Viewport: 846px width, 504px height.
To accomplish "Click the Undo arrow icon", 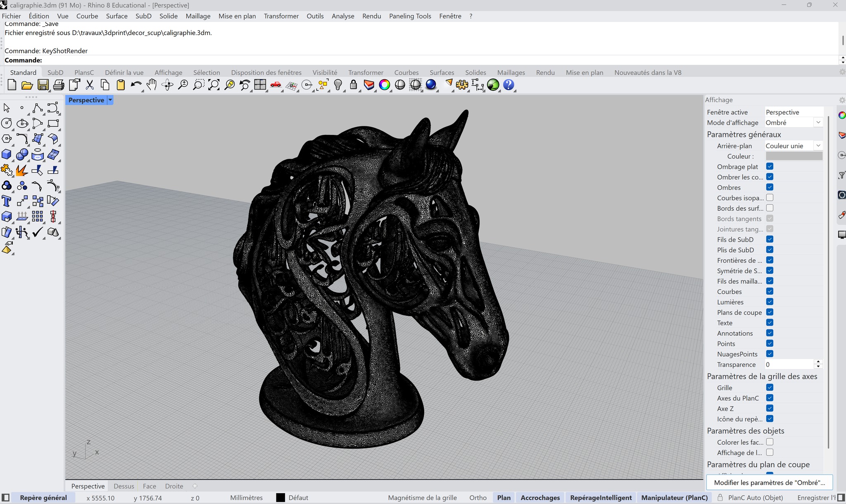I will point(136,85).
